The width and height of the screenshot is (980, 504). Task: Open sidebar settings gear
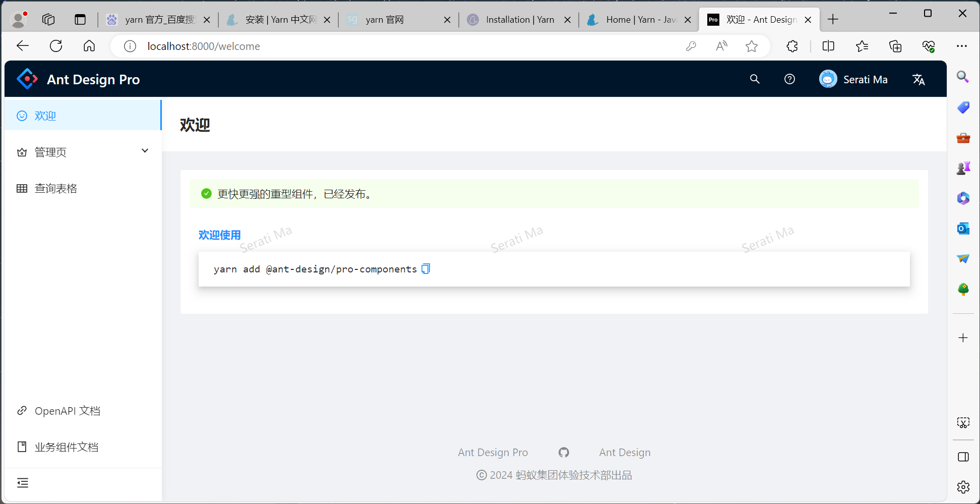click(963, 487)
